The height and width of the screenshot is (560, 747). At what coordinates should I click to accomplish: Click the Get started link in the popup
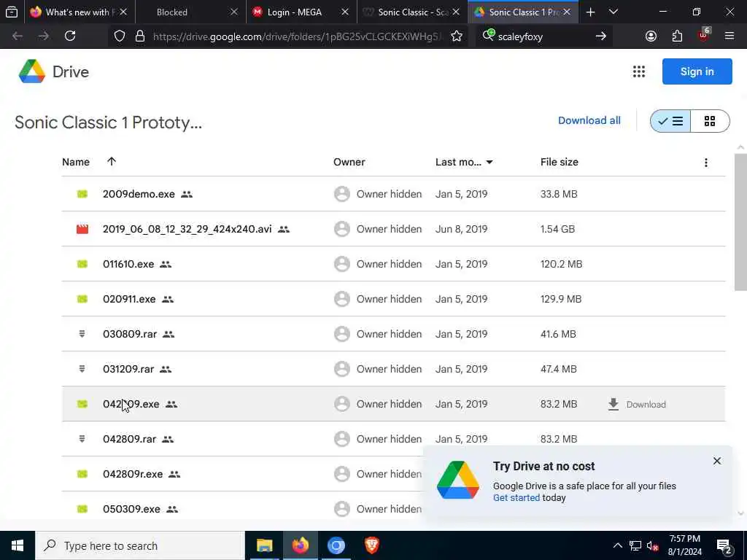pos(516,497)
